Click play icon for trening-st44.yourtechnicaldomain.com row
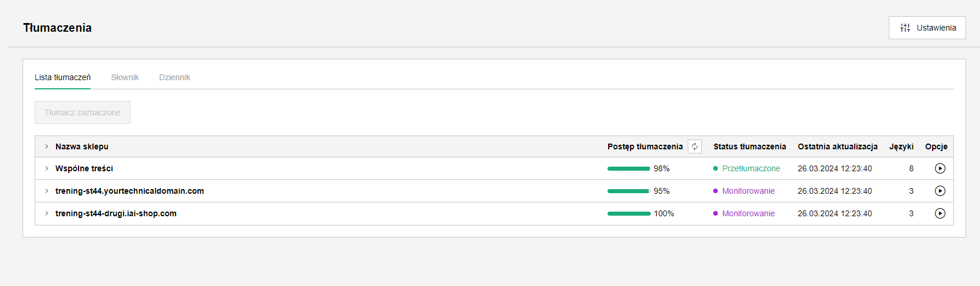The height and width of the screenshot is (286, 980). pos(940,191)
